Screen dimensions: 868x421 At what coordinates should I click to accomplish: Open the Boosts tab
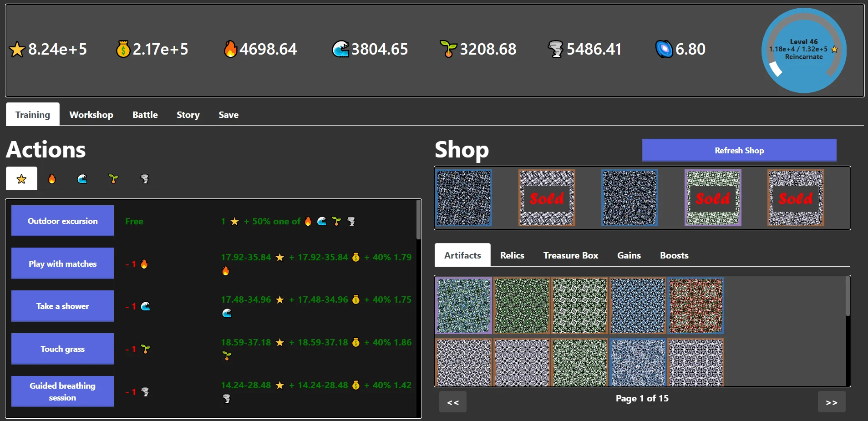674,255
